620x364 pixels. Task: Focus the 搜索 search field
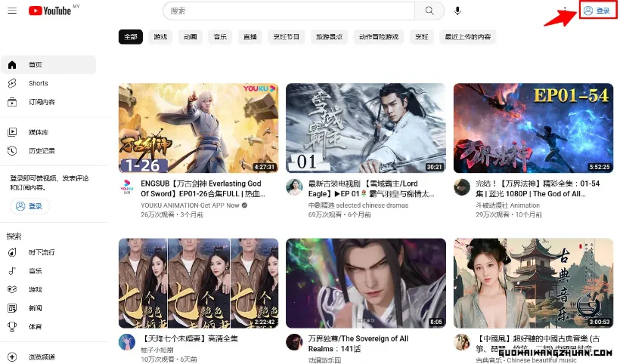pyautogui.click(x=289, y=11)
